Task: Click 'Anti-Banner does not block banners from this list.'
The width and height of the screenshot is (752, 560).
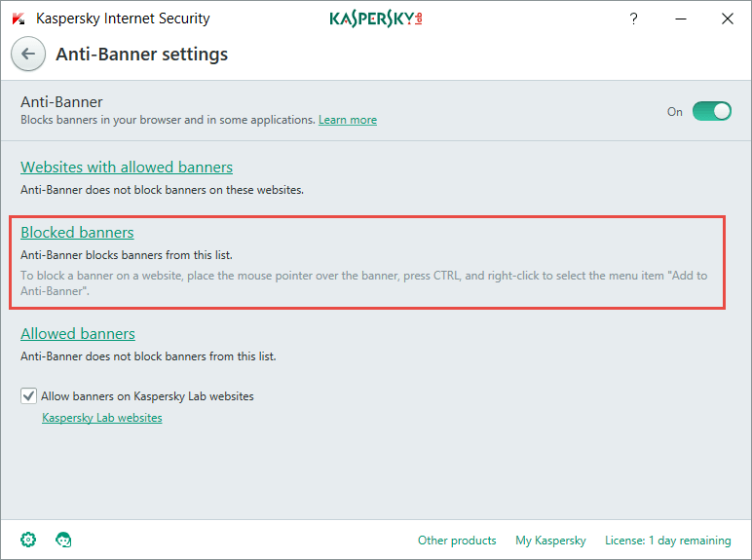Action: (x=148, y=356)
